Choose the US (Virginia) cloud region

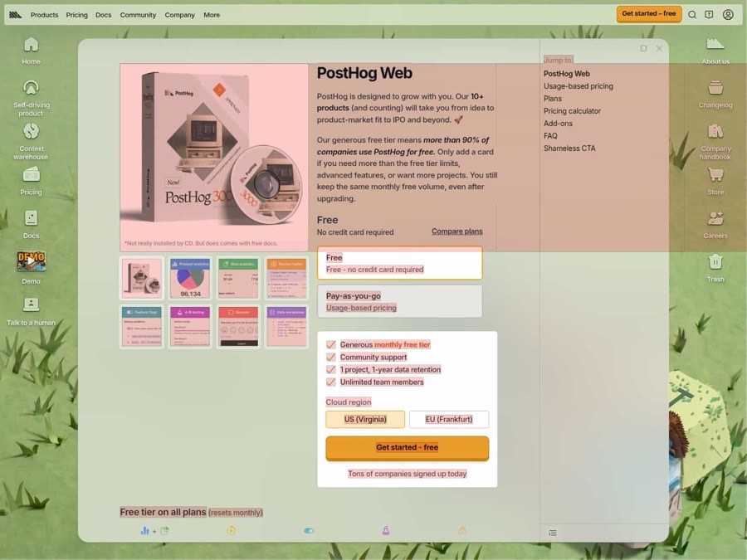tap(365, 419)
